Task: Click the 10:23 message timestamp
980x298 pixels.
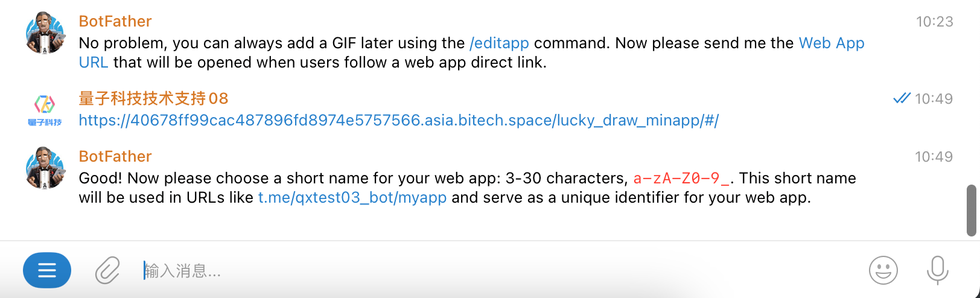Action: pyautogui.click(x=934, y=22)
